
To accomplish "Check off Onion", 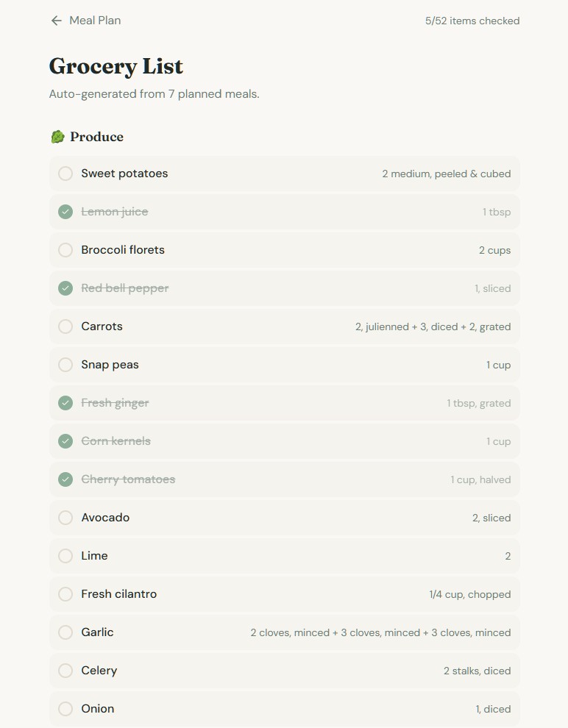I will pos(65,709).
